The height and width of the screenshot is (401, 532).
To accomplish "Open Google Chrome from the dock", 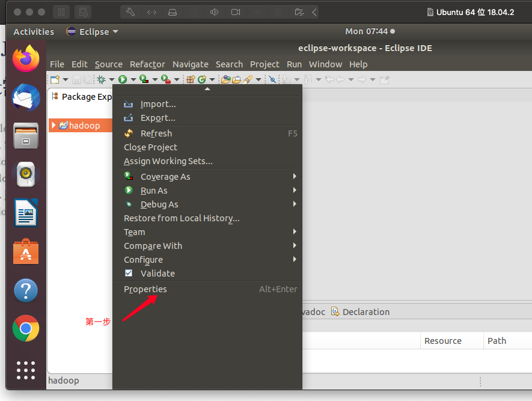I will tap(26, 328).
